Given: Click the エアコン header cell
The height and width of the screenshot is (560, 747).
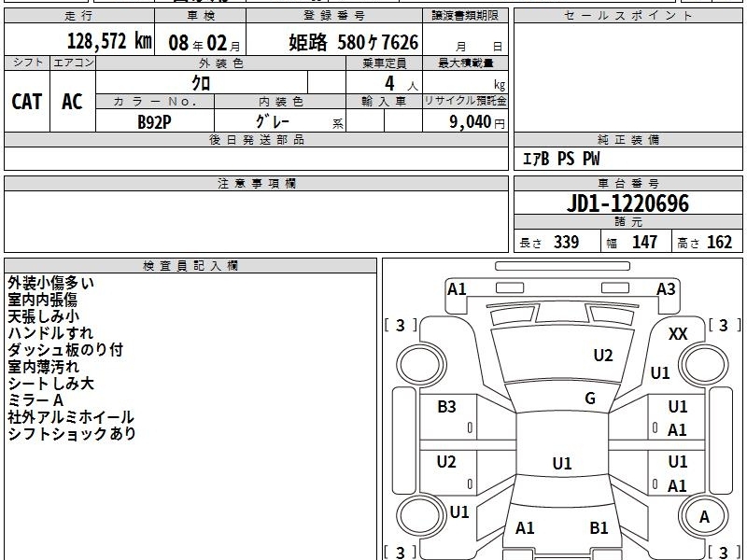Looking at the screenshot, I should (x=73, y=63).
